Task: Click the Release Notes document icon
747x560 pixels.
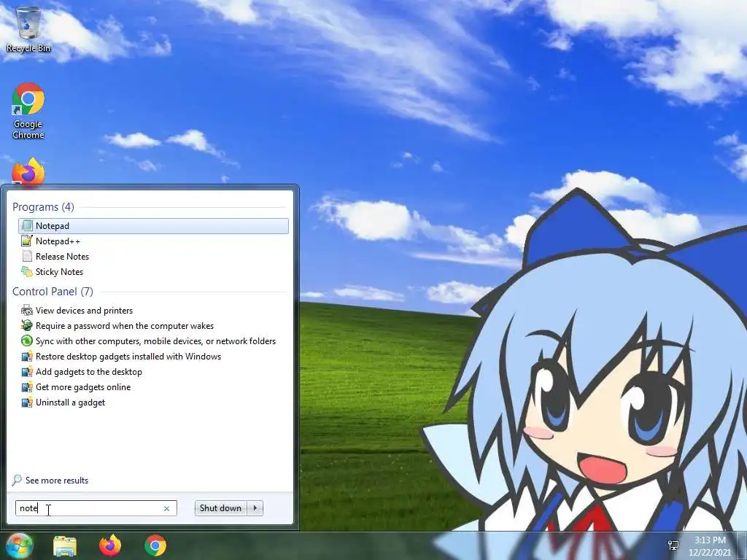Action: (x=27, y=256)
